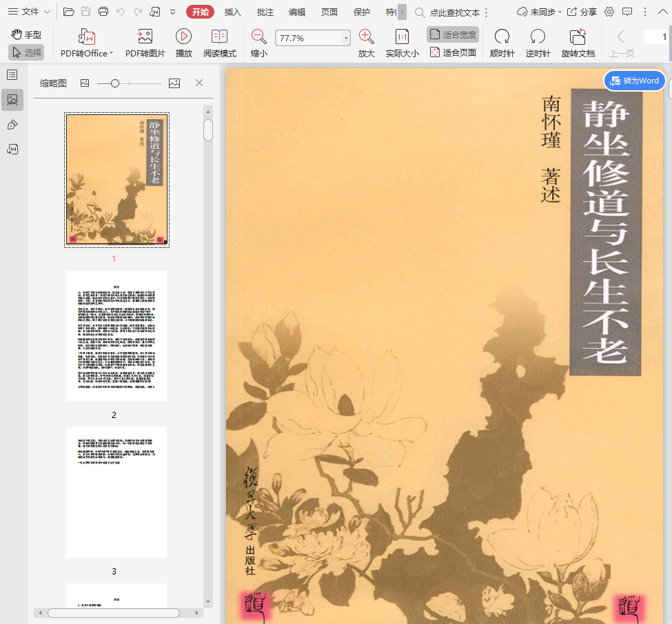Open the three-dot more options menu
This screenshot has height=624, width=672.
pos(645,12)
